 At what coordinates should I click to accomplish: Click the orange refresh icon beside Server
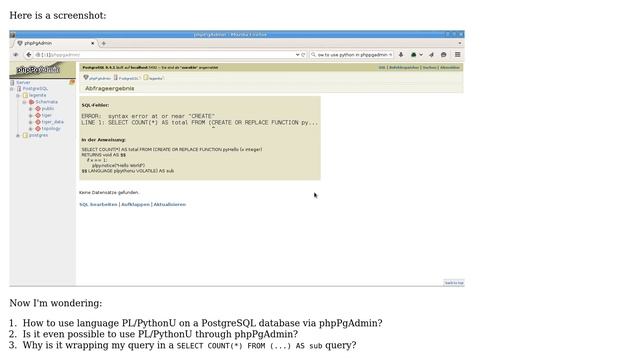click(x=72, y=82)
